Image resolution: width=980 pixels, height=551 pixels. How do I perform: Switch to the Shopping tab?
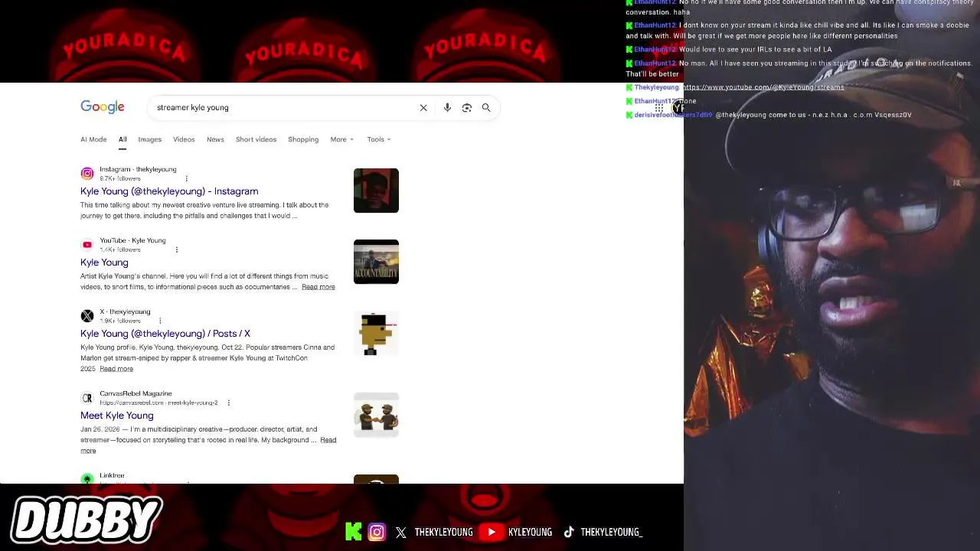303,139
